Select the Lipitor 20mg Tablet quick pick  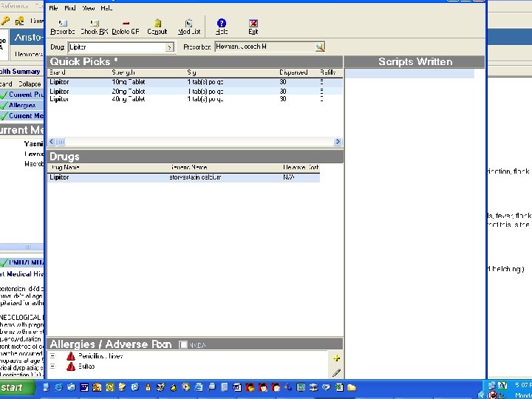[x=195, y=92]
